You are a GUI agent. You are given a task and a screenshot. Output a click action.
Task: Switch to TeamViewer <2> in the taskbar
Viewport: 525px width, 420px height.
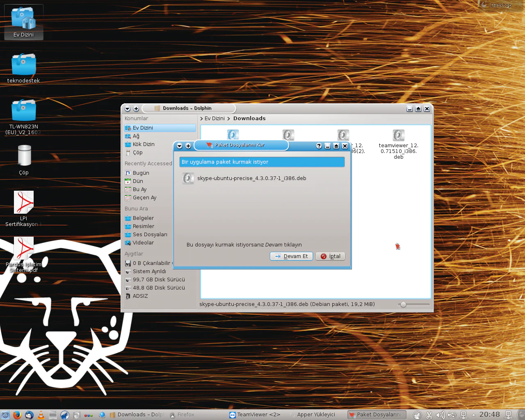[x=255, y=415]
